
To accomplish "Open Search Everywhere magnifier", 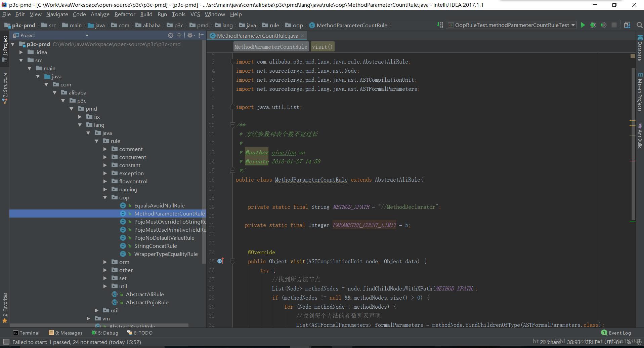I will [640, 25].
